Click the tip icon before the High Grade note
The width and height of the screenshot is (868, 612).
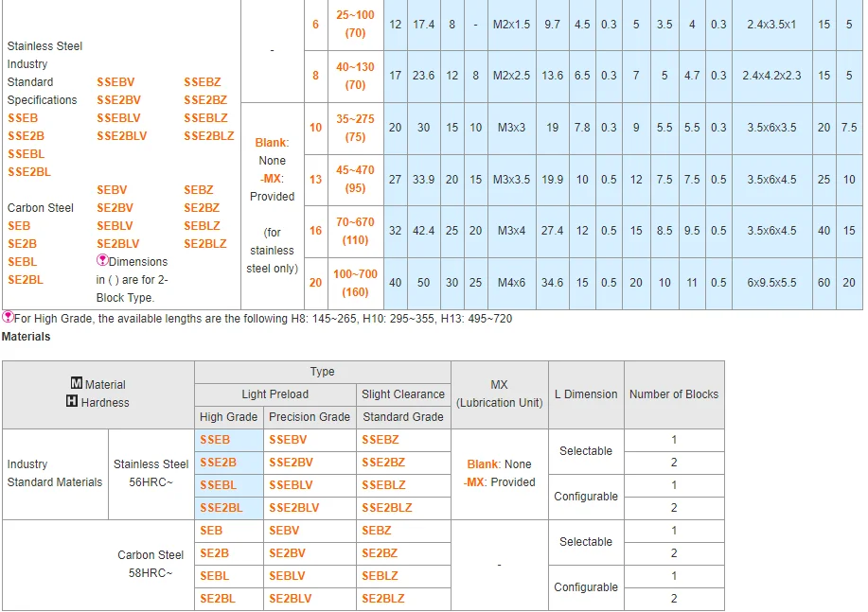tap(8, 318)
